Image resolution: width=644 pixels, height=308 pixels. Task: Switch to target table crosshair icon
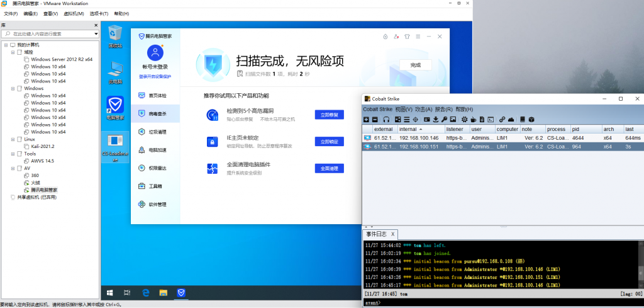pos(415,120)
